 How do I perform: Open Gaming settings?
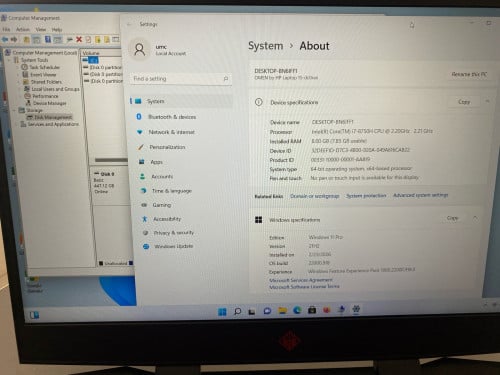(156, 205)
